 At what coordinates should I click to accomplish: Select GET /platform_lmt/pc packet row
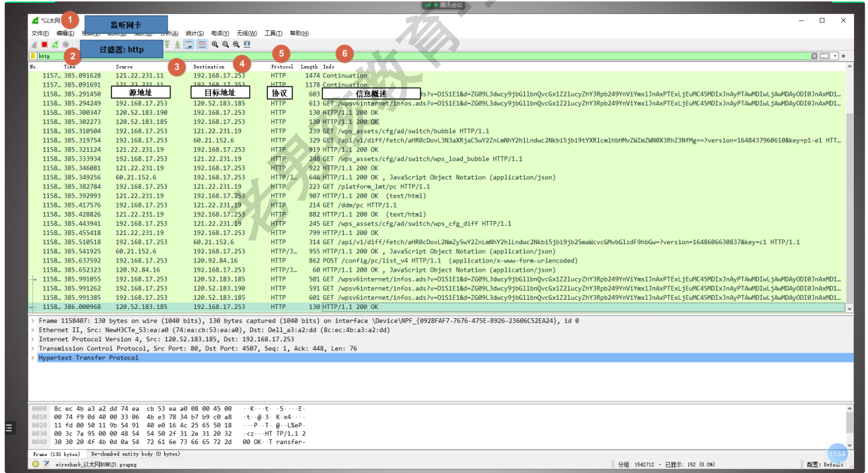click(x=437, y=187)
